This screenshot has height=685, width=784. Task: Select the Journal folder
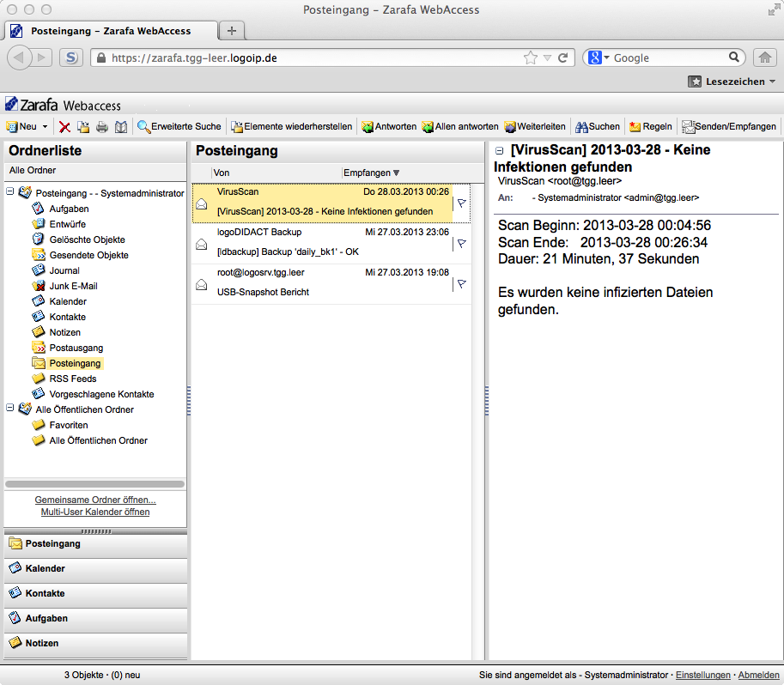click(64, 271)
